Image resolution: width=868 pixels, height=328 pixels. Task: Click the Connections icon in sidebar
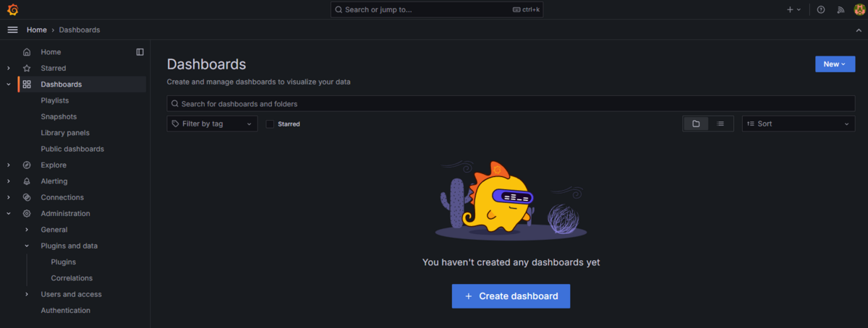point(27,197)
